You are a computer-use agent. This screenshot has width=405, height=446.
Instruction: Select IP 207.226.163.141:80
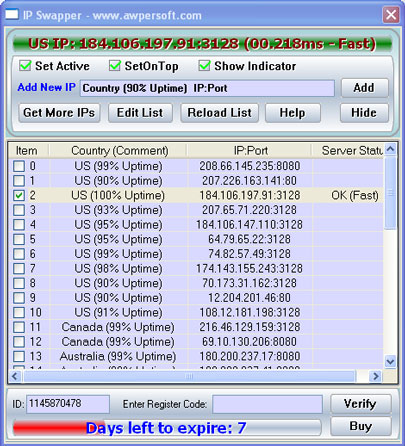tap(249, 181)
